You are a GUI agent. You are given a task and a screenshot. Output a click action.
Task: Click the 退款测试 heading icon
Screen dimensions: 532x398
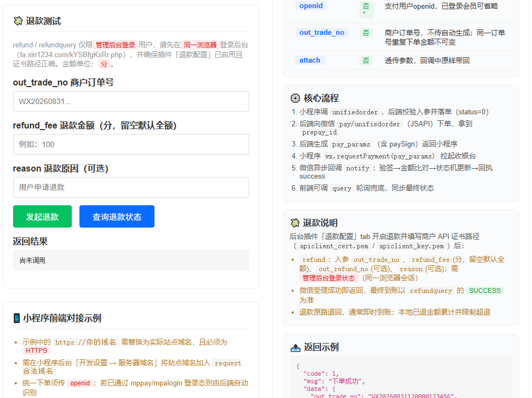[18, 21]
